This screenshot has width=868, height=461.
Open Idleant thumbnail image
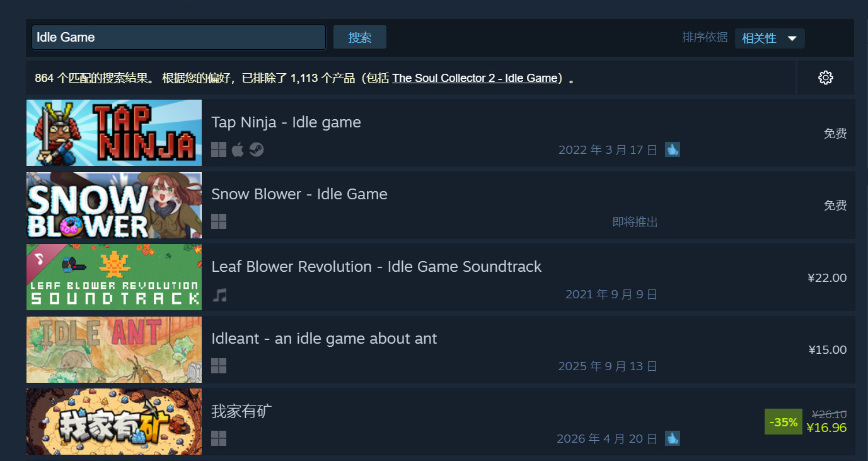[x=114, y=349]
